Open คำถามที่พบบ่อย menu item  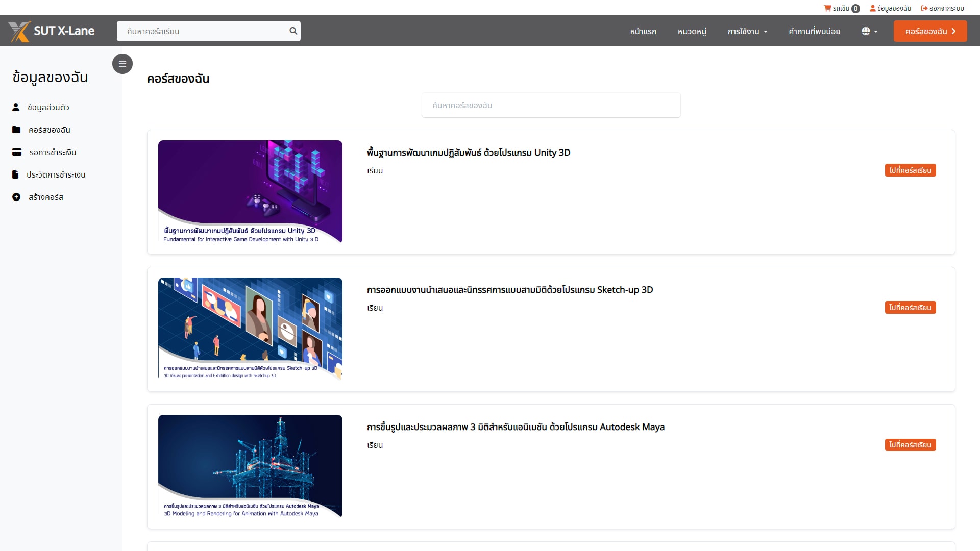(815, 31)
